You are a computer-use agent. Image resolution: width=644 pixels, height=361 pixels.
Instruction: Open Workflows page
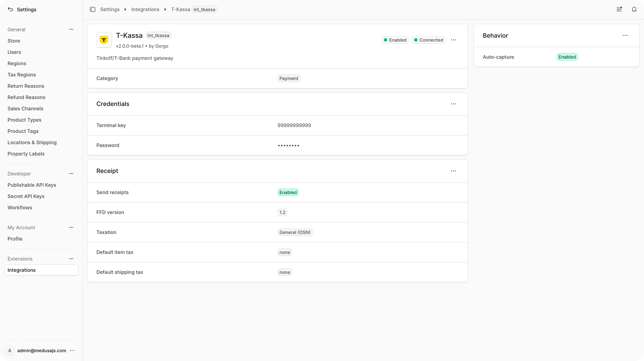pyautogui.click(x=41, y=207)
